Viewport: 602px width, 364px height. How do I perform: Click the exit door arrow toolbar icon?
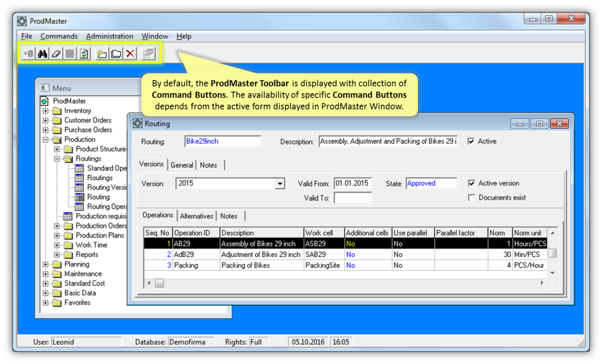point(29,54)
